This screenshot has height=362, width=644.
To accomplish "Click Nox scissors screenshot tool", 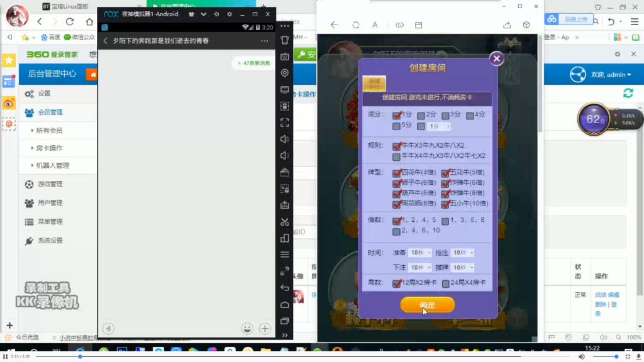I will (285, 222).
